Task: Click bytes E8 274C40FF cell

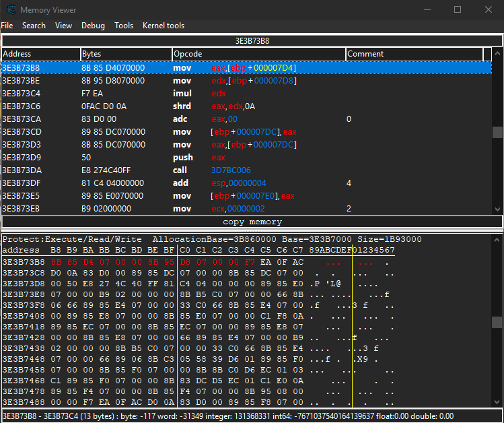Action: pyautogui.click(x=106, y=170)
